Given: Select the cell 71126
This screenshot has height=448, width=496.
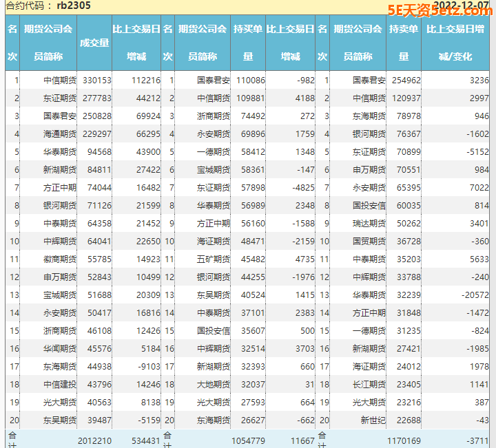Looking at the screenshot, I should 99,206.
